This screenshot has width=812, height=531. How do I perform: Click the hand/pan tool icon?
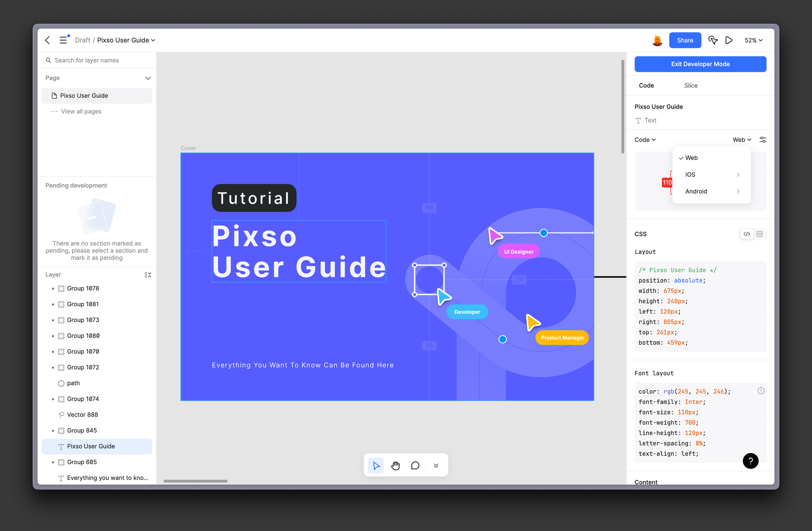coord(395,466)
